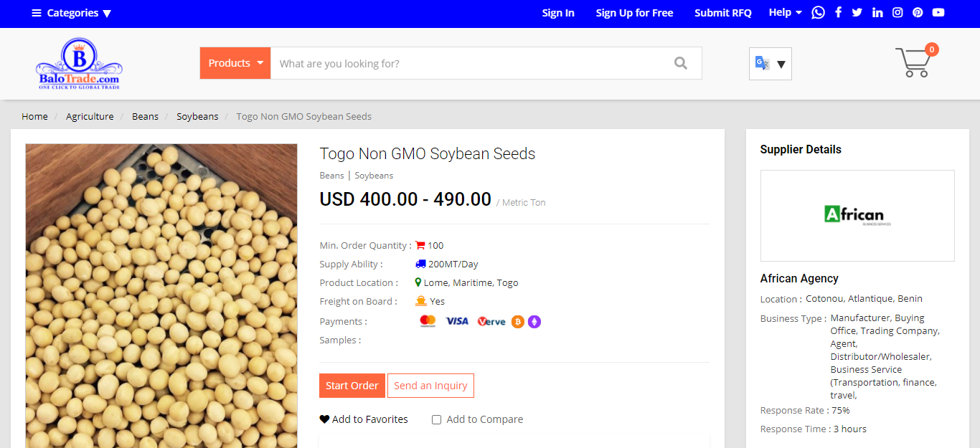Click Sign Up for Free
The image size is (980, 448).
coord(634,13)
